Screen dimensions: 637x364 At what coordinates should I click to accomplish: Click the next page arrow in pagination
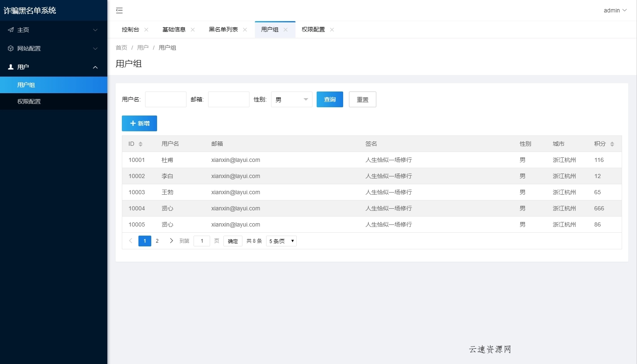tap(172, 241)
